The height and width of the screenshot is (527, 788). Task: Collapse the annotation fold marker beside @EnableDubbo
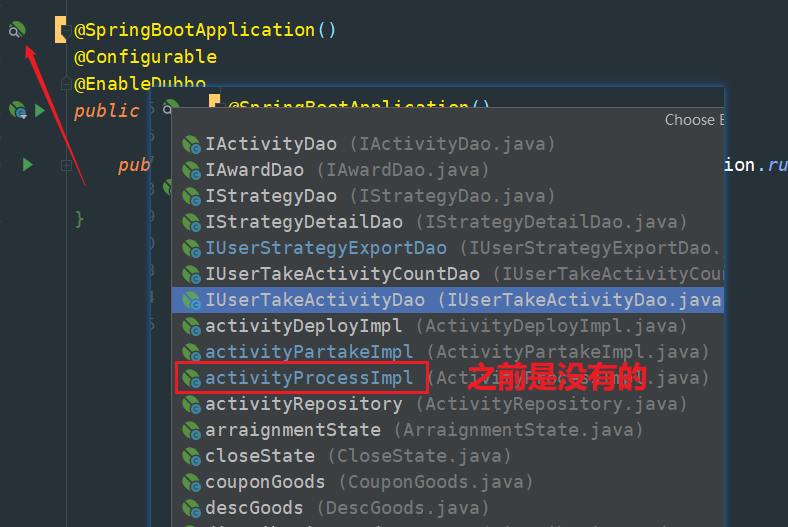point(66,83)
